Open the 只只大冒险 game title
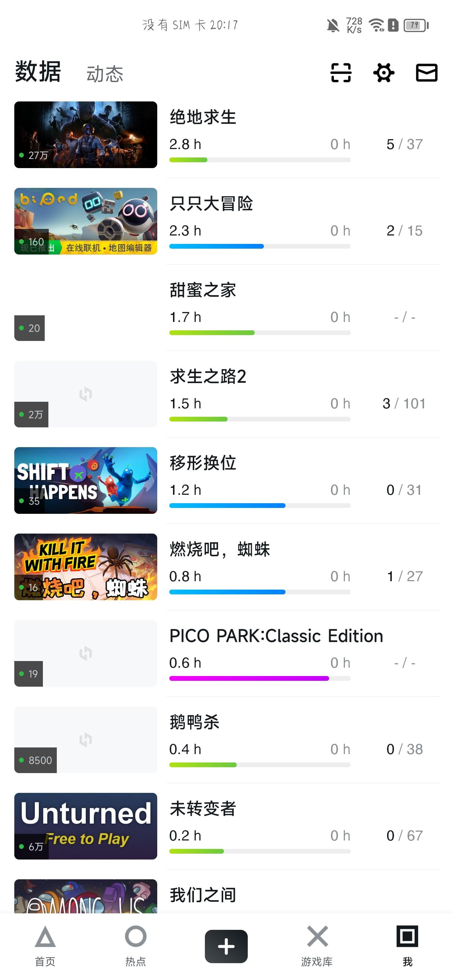 click(211, 204)
